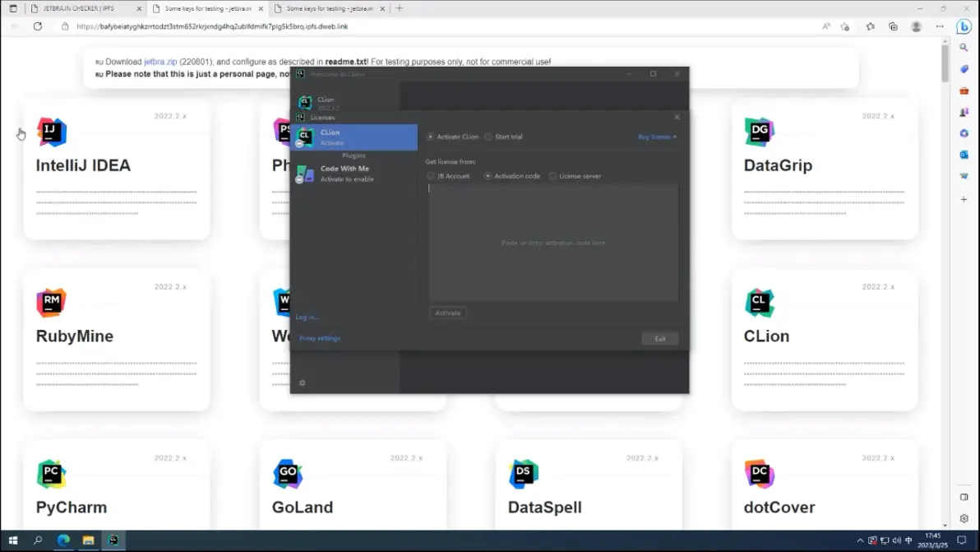Select the Start trial radio button
The width and height of the screenshot is (980, 552).
488,137
